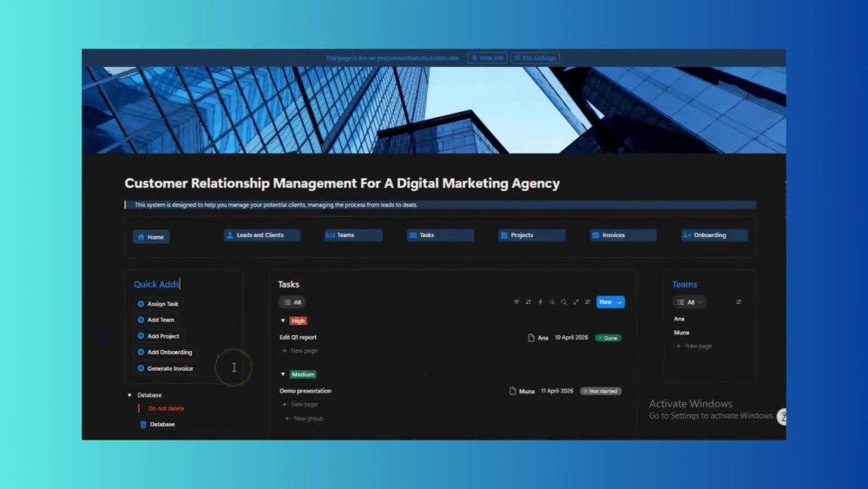Open the Tasks navigation button
The height and width of the screenshot is (489, 868).
point(440,235)
